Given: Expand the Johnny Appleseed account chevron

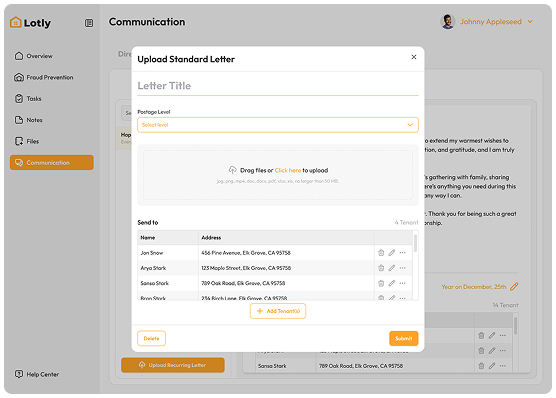Looking at the screenshot, I should coord(530,22).
